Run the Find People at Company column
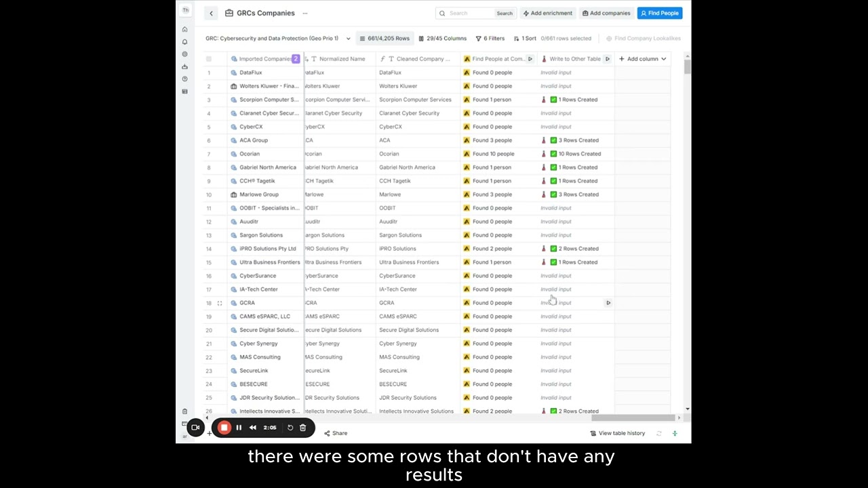 [530, 59]
